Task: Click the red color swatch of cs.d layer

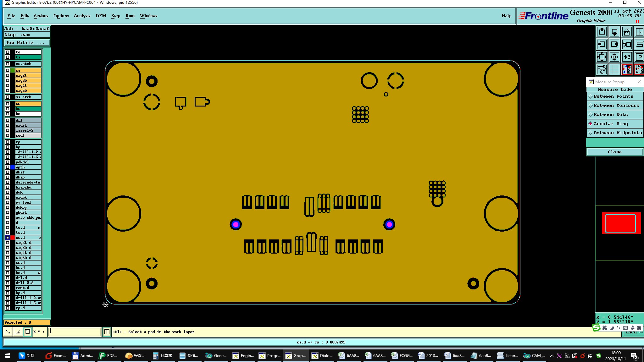Action: pos(13,238)
